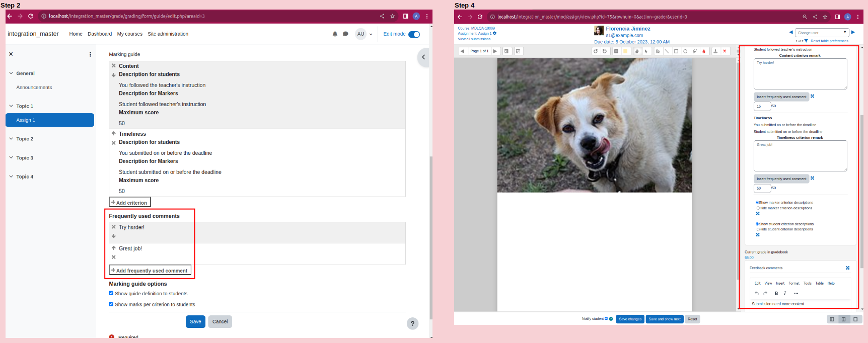Open the My courses navigation item
The image size is (868, 343).
coord(130,34)
